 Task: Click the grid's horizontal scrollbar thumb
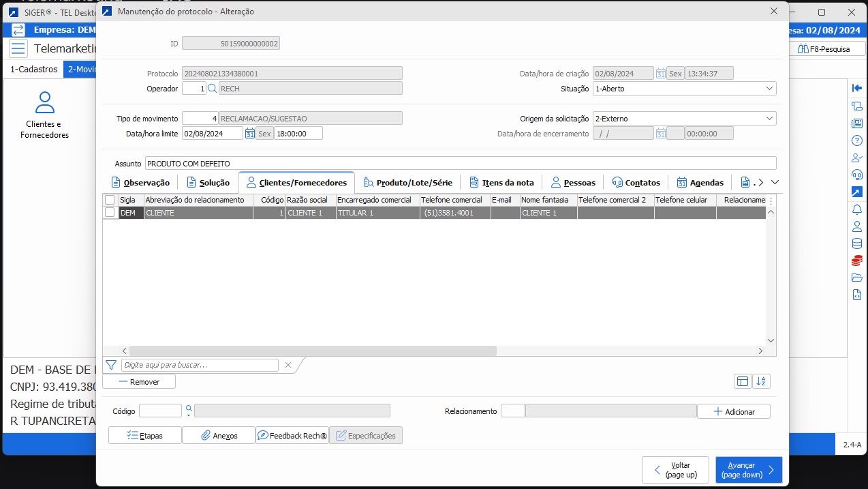click(313, 351)
